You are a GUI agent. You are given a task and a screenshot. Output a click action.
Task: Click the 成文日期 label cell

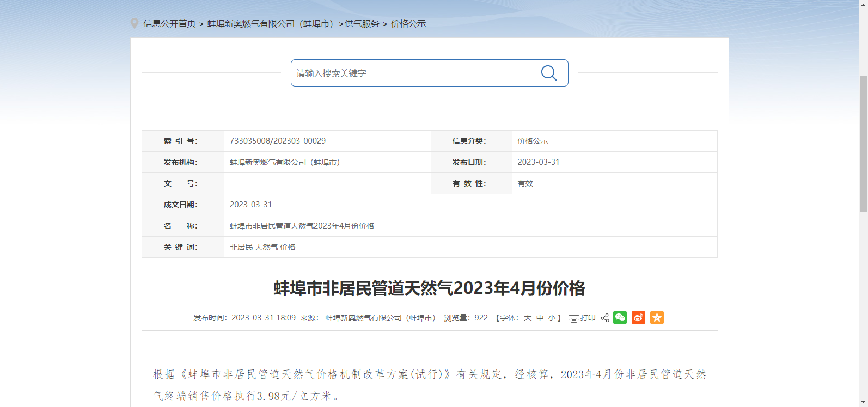pyautogui.click(x=183, y=205)
